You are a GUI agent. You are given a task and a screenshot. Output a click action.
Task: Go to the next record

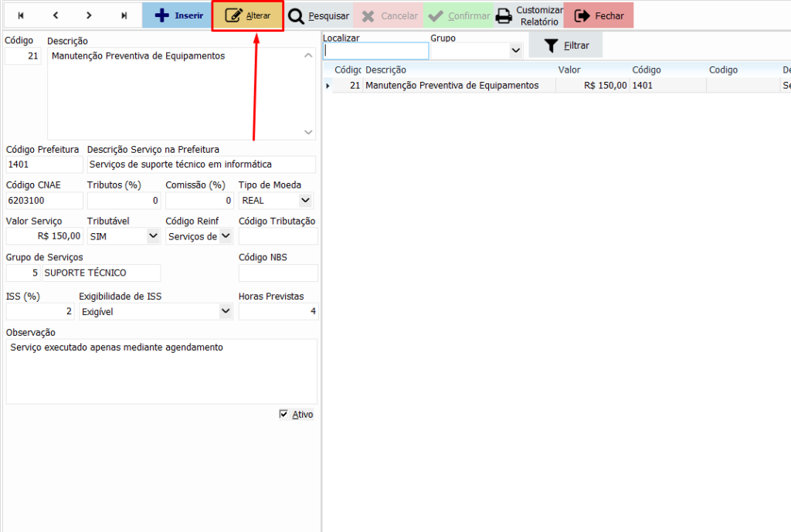[90, 15]
